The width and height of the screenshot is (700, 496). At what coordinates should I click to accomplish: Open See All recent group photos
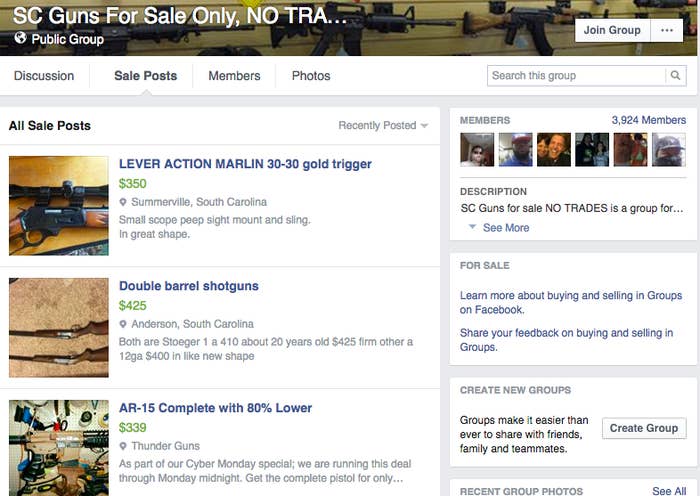669,491
